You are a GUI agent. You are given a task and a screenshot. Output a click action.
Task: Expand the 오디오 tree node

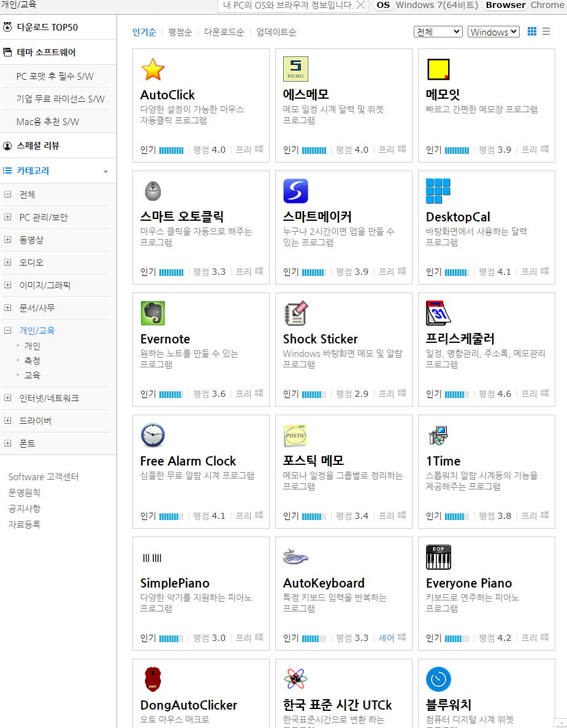pos(7,262)
